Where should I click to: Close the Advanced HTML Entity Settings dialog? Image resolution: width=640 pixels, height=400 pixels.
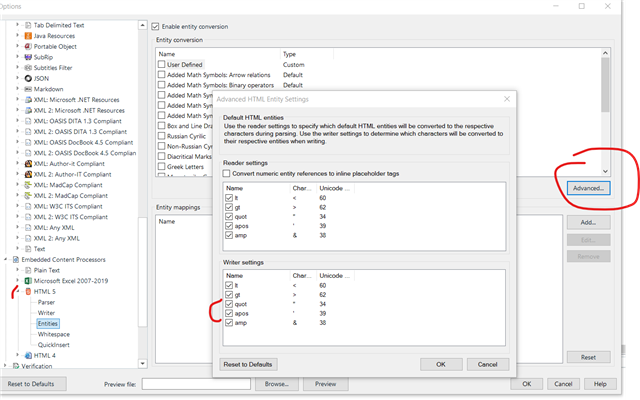click(x=507, y=99)
